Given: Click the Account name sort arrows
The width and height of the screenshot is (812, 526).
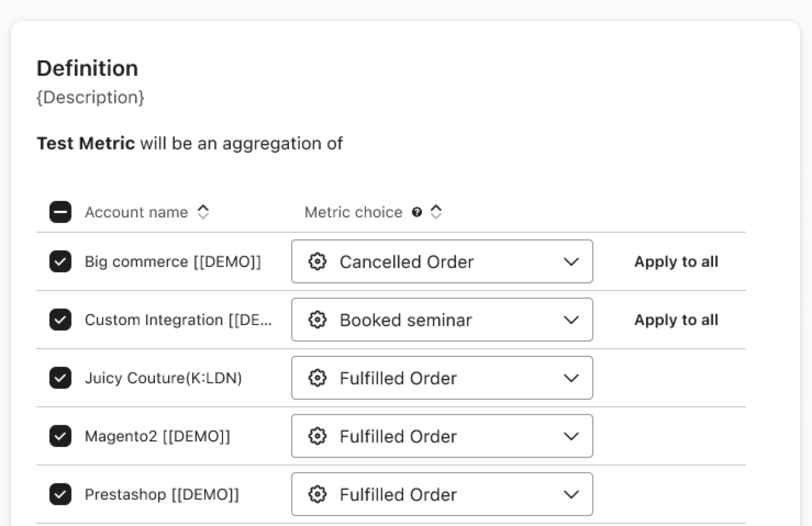Looking at the screenshot, I should [x=203, y=212].
